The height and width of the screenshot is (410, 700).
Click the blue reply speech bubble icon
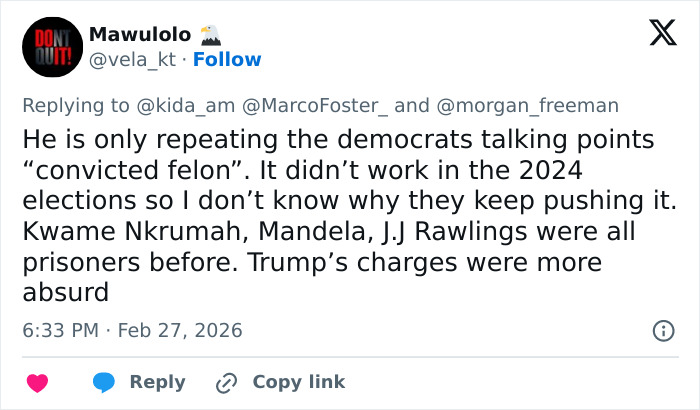103,382
